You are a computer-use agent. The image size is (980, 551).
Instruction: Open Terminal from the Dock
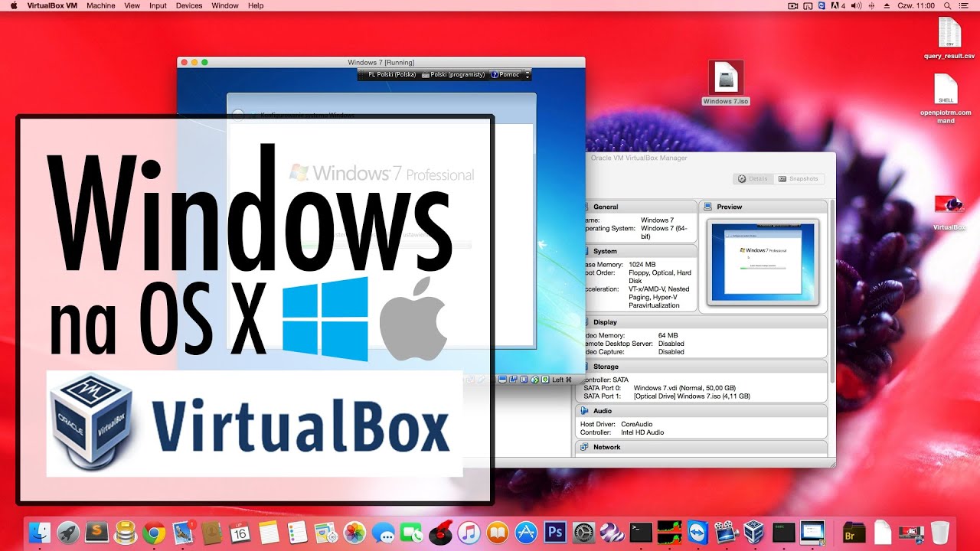point(641,533)
